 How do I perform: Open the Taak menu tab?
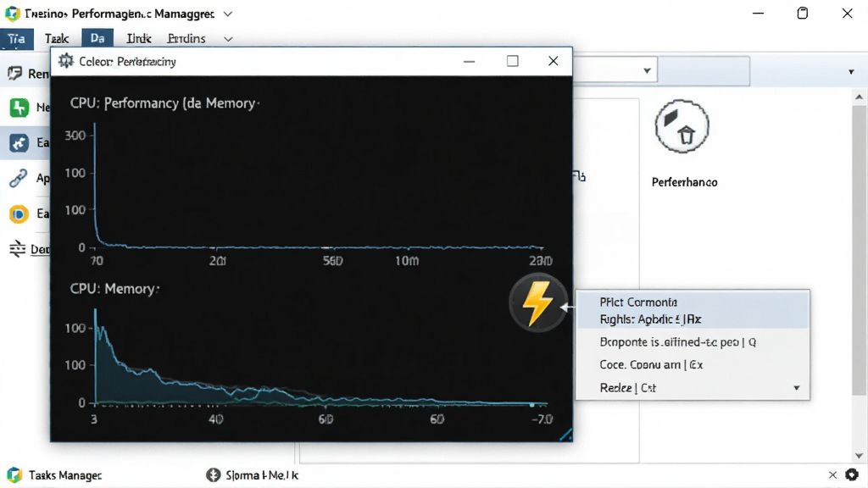tap(57, 39)
